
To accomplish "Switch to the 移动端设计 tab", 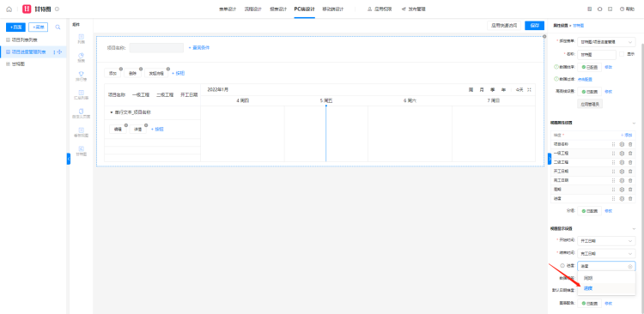I will click(x=332, y=9).
